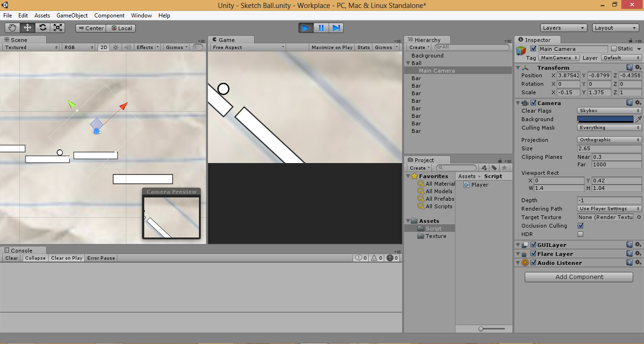644x344 pixels.
Task: Start Play mode
Action: click(306, 28)
